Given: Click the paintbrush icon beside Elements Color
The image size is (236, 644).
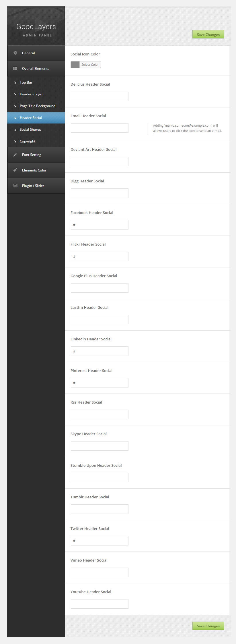Looking at the screenshot, I should click(15, 170).
